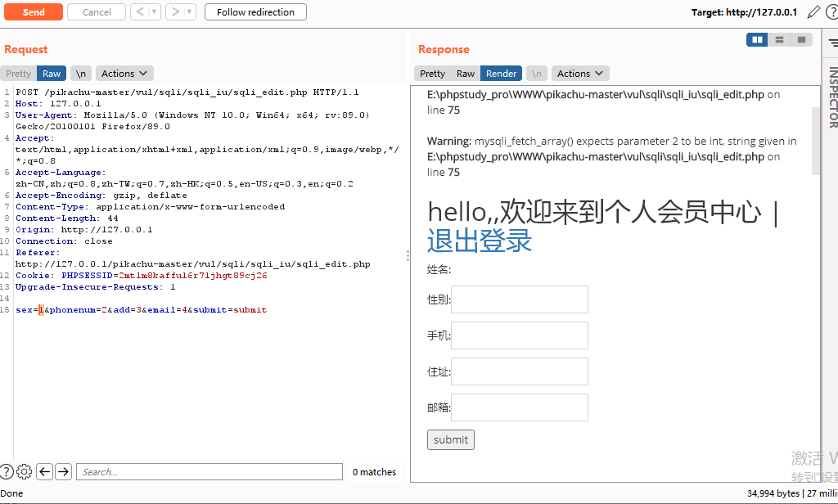Click the Target http://127.0.0.1 label
This screenshot has width=838, height=504.
pyautogui.click(x=744, y=12)
